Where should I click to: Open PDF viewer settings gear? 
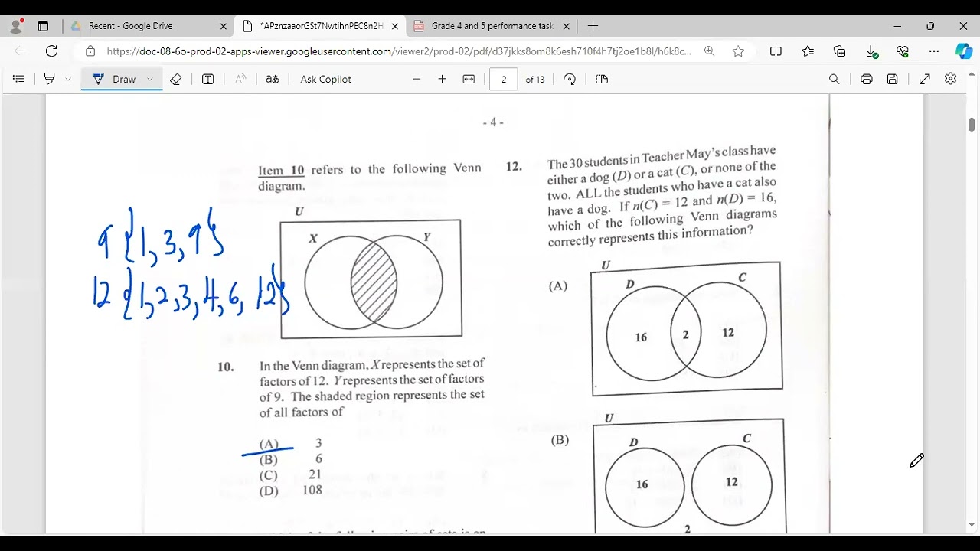951,79
